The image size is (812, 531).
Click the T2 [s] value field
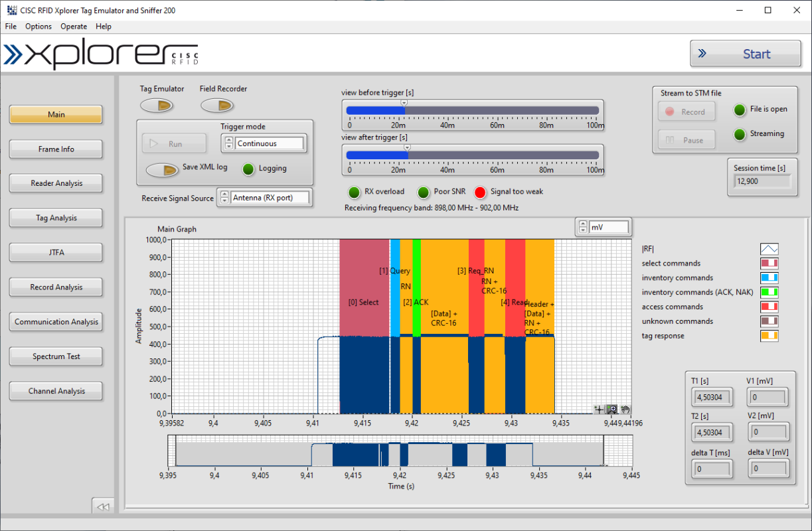click(713, 432)
